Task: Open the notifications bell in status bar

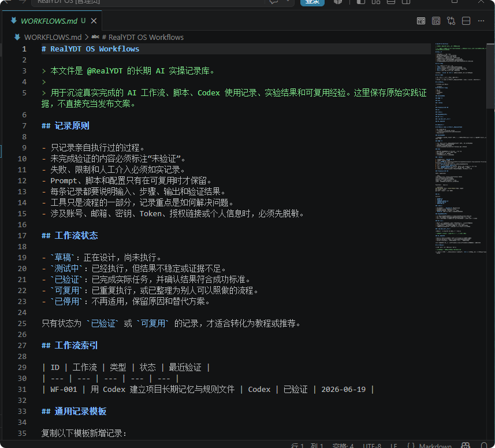Action: [x=484, y=445]
